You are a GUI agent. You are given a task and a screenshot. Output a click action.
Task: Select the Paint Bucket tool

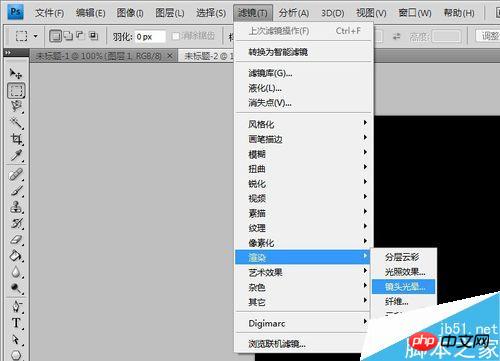(16, 256)
